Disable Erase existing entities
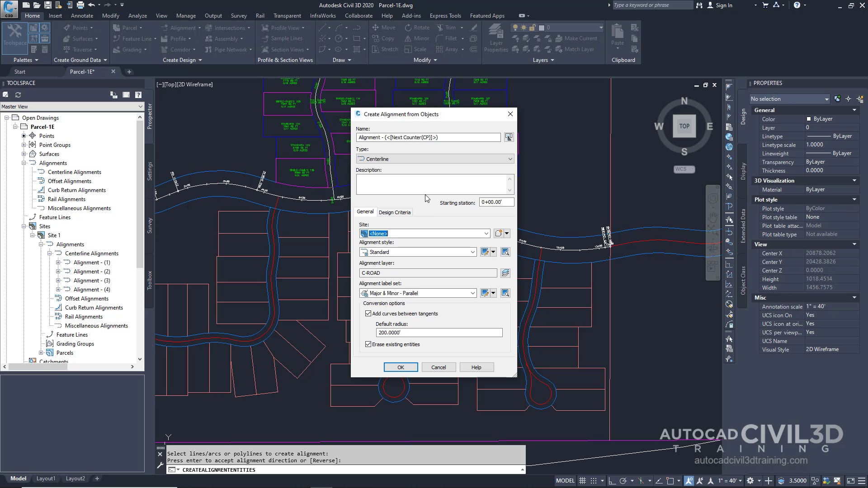The height and width of the screenshot is (488, 868). pos(368,344)
